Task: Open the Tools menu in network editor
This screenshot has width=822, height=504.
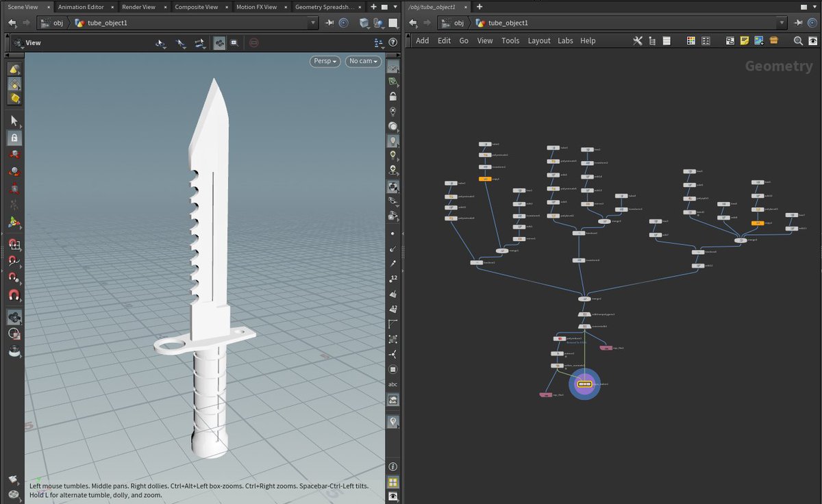Action: pyautogui.click(x=510, y=40)
